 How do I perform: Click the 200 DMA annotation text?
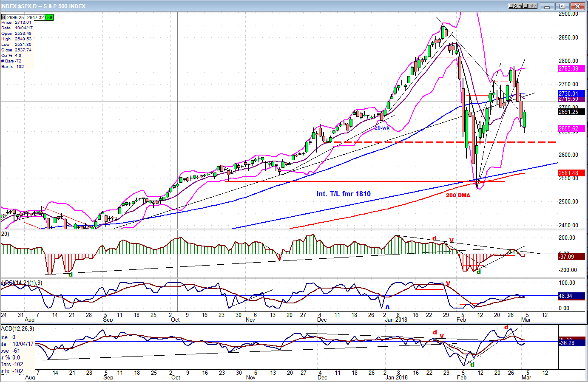(458, 195)
